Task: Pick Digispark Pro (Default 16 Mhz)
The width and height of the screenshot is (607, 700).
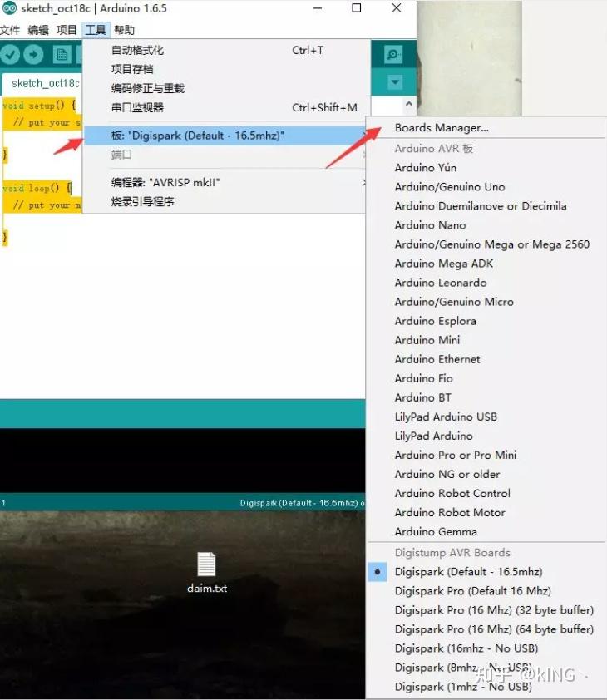Action: [x=486, y=592]
